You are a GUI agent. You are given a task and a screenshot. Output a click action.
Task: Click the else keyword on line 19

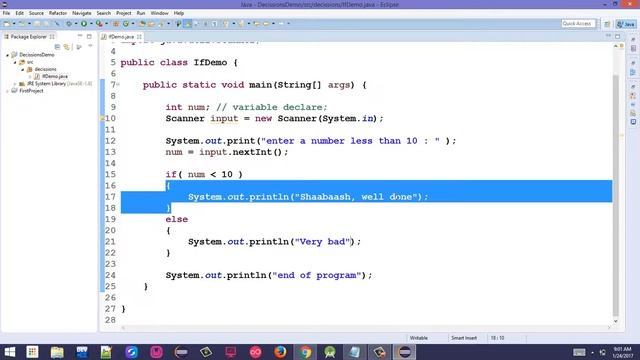pos(177,219)
